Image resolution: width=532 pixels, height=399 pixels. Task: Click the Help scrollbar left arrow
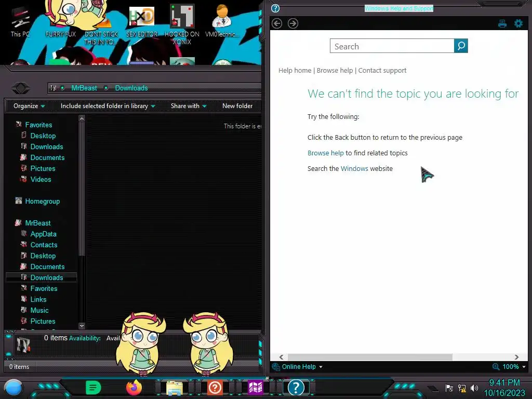281,357
